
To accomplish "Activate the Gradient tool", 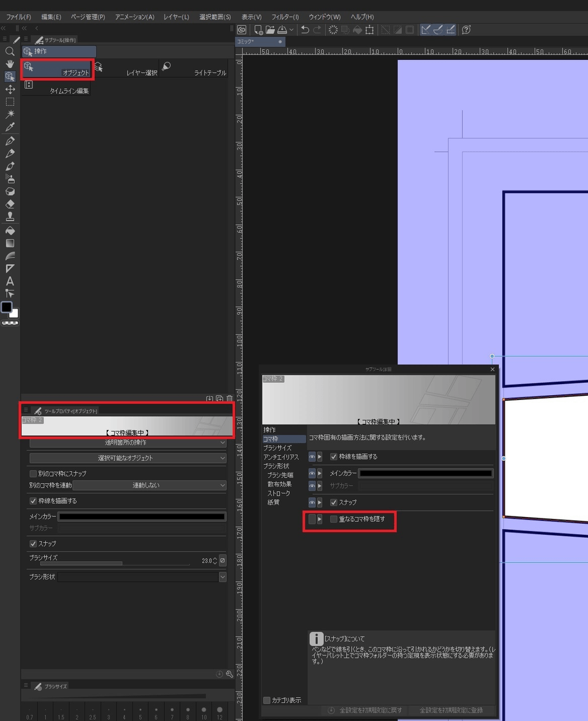I will pyautogui.click(x=9, y=243).
